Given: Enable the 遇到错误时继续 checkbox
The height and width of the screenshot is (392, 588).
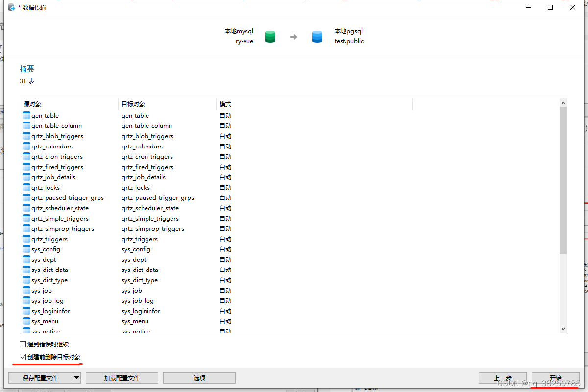Looking at the screenshot, I should click(23, 344).
